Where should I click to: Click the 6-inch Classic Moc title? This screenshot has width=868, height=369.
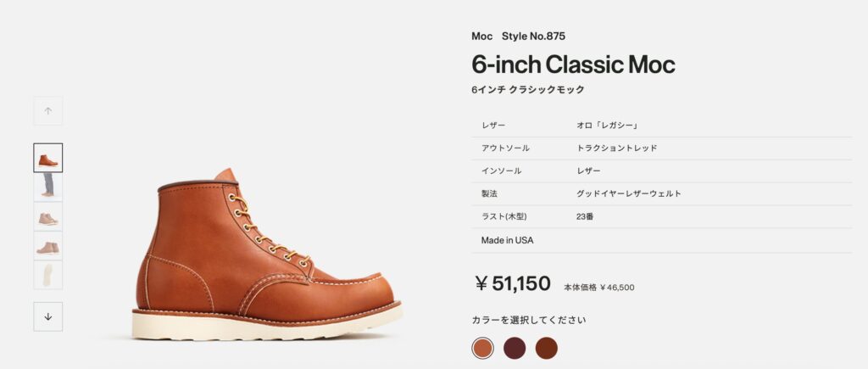coord(574,64)
